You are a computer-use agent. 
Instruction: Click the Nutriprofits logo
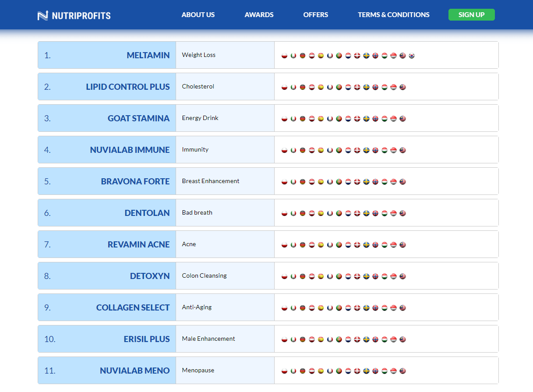[x=74, y=16]
